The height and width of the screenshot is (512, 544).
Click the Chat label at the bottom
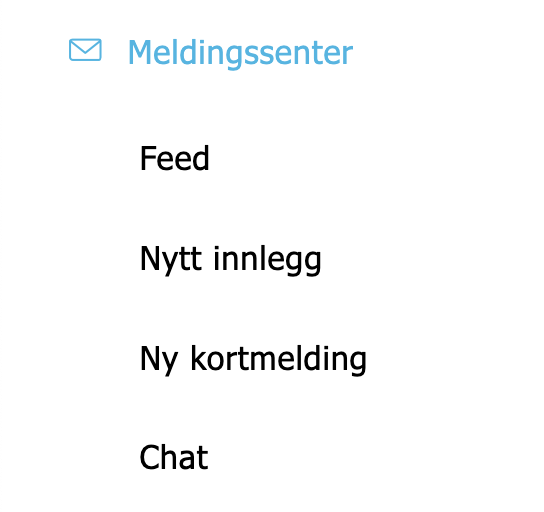click(x=174, y=458)
